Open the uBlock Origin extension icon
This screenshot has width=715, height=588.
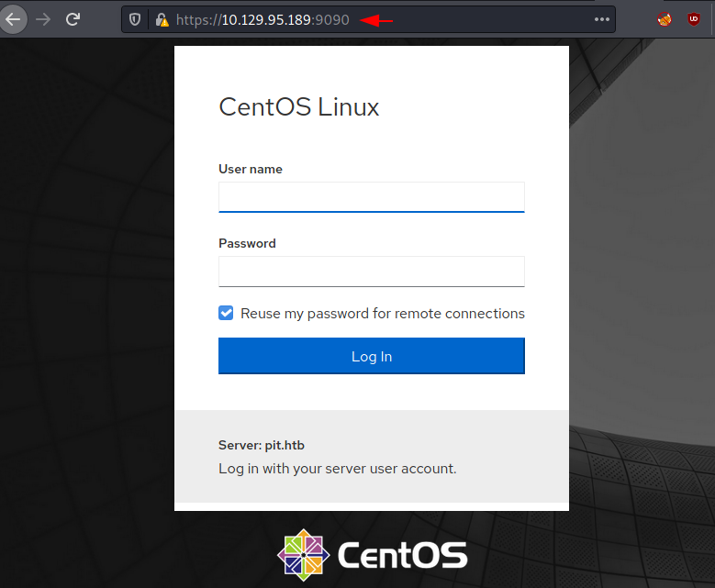(x=694, y=19)
